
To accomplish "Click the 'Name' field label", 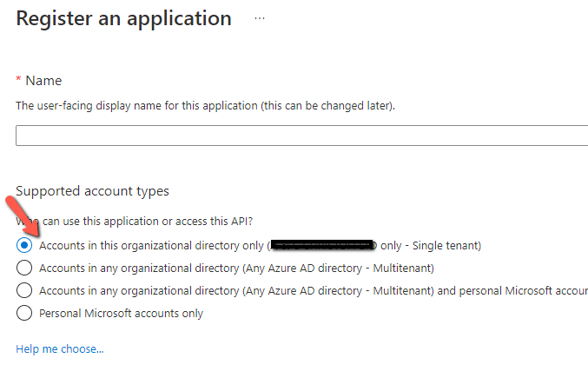I will pyautogui.click(x=43, y=80).
